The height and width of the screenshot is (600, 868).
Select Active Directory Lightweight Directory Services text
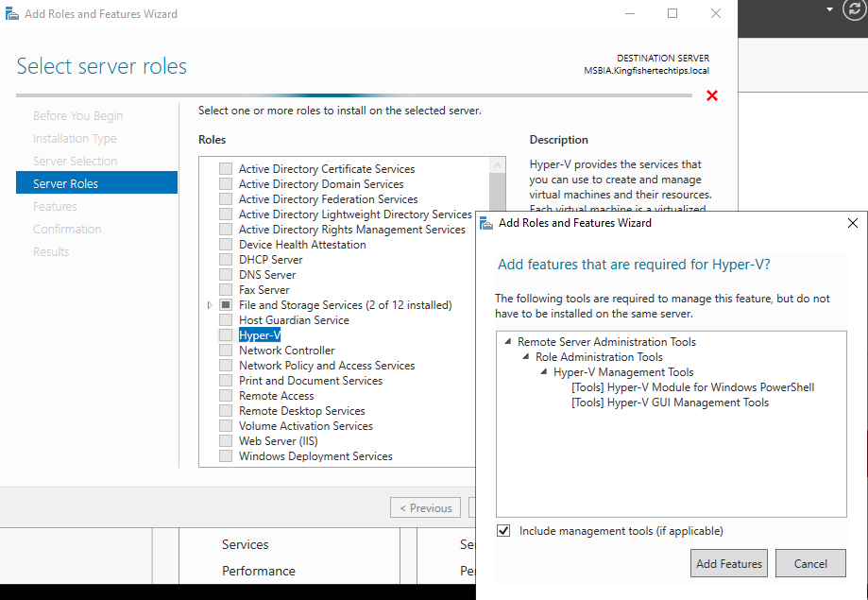pos(355,214)
